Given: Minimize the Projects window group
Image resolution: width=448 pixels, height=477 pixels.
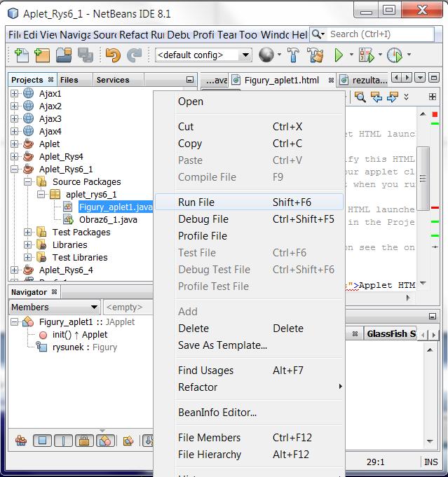Looking at the screenshot, I should coord(190,80).
